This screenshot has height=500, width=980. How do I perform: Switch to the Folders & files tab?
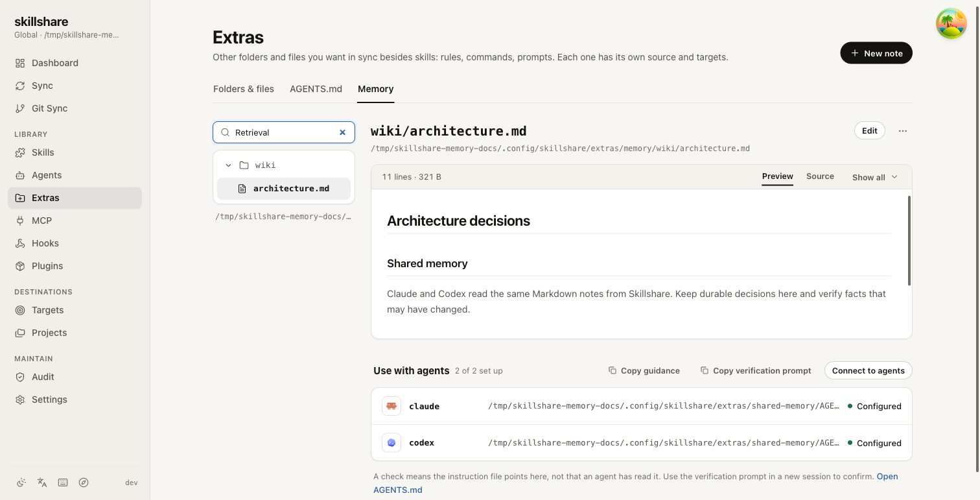tap(244, 89)
